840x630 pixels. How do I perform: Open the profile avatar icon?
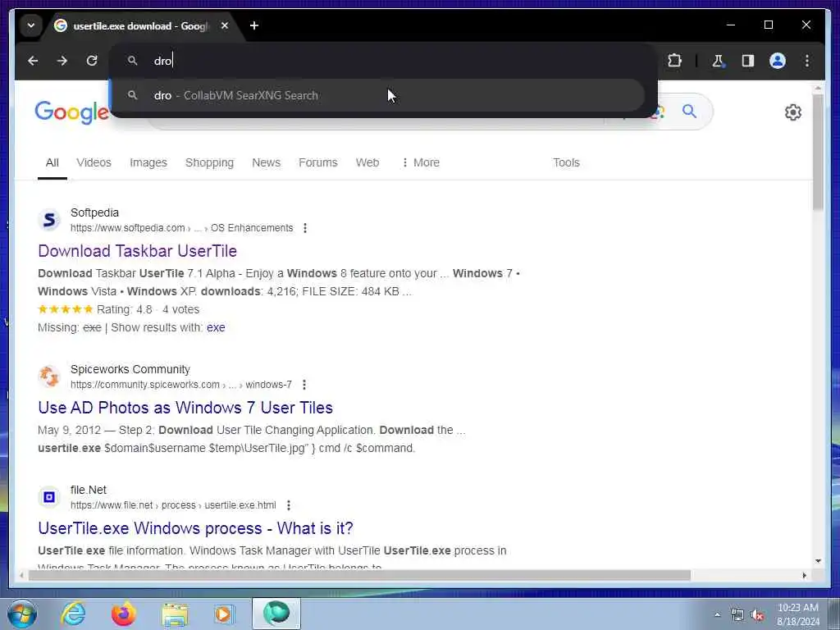pyautogui.click(x=778, y=61)
